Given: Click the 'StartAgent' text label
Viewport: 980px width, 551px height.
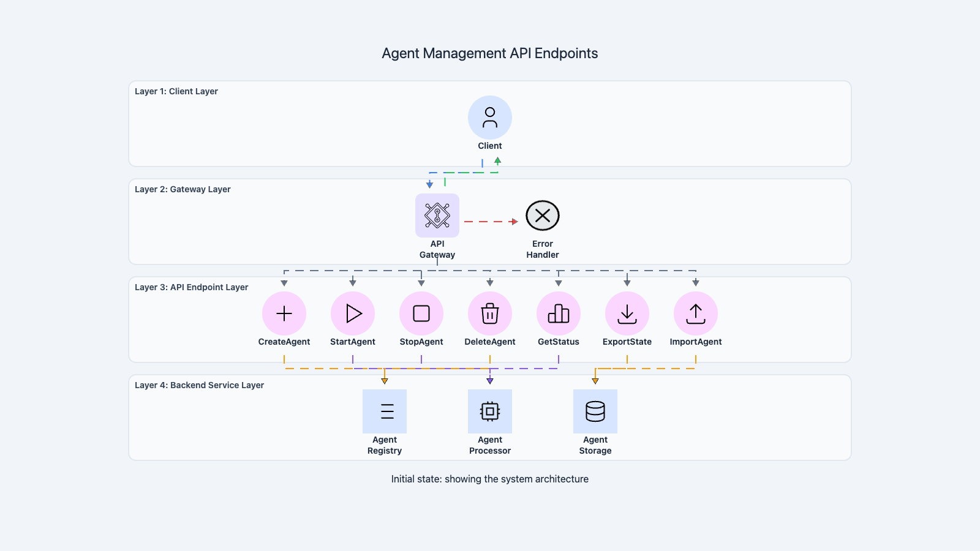Looking at the screenshot, I should (353, 342).
